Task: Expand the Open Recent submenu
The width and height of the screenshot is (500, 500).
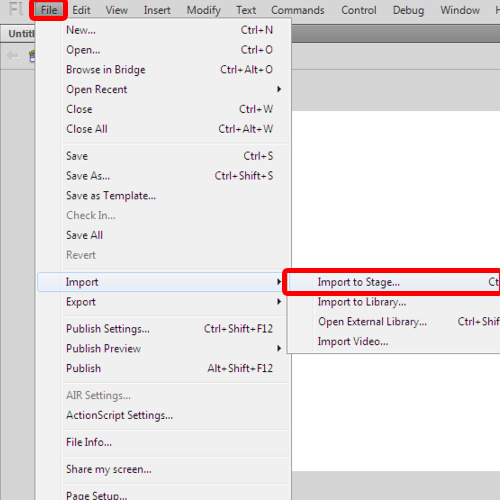Action: click(x=163, y=89)
